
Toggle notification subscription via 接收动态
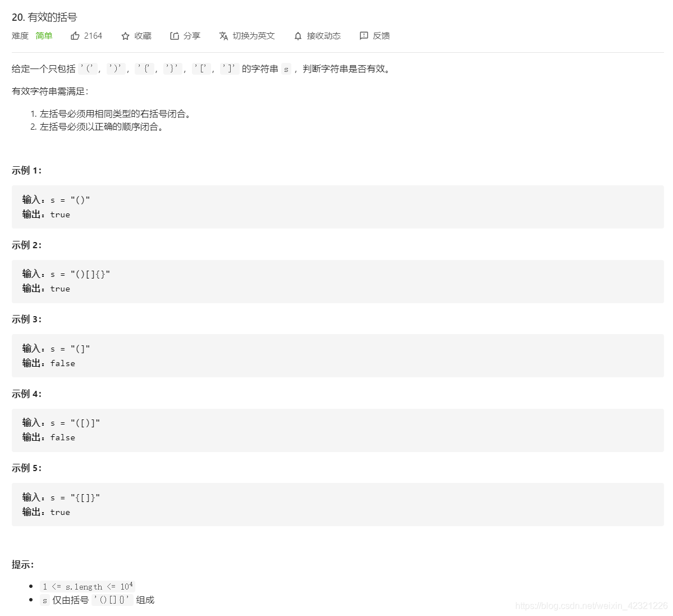(x=324, y=35)
